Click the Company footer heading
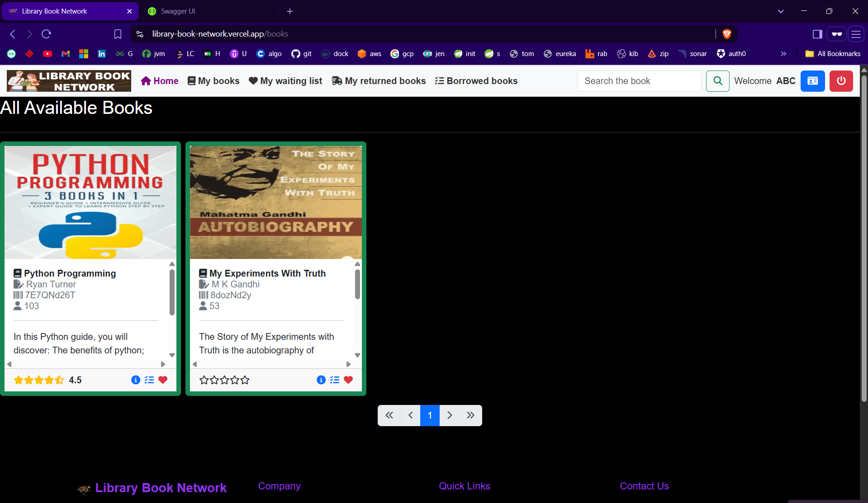868x503 pixels. [x=279, y=486]
